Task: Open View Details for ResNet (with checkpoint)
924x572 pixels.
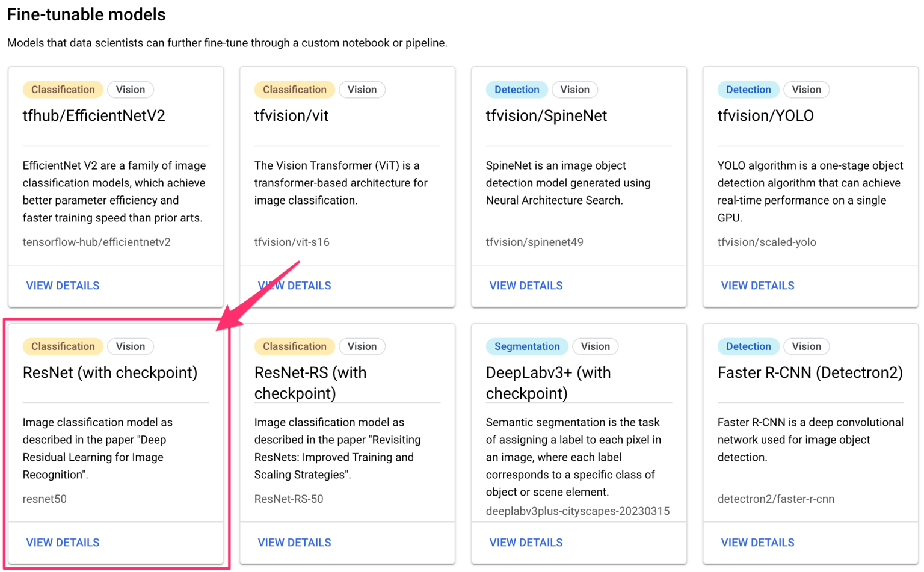Action: [63, 543]
